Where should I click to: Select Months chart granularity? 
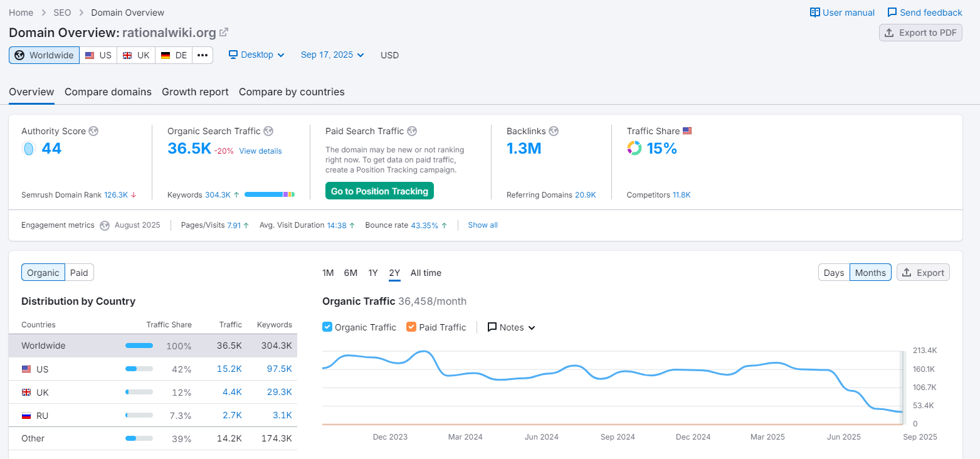(x=870, y=273)
